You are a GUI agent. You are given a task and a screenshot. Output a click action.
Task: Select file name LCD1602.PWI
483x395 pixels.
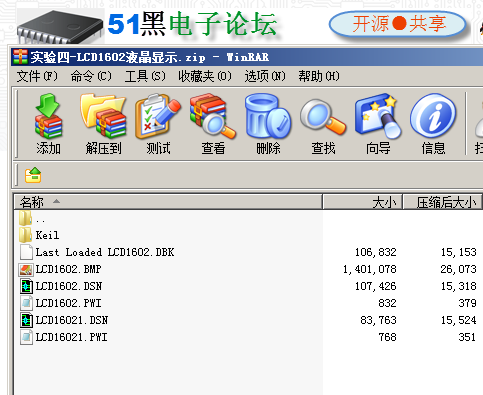68,303
